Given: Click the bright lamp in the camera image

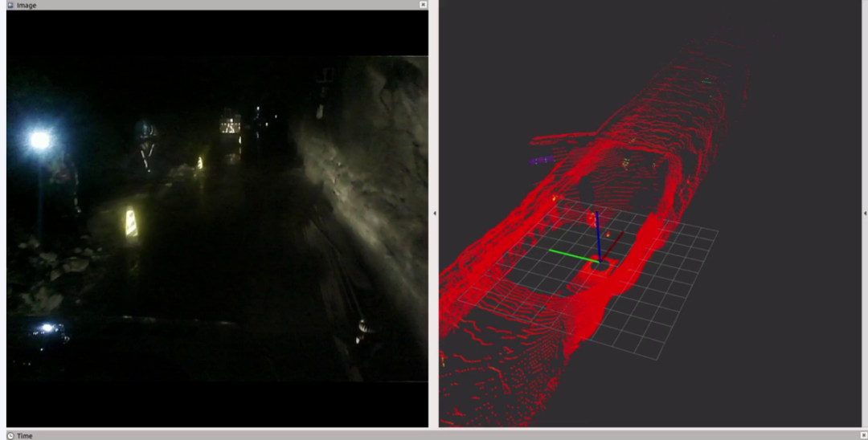Looking at the screenshot, I should tap(39, 141).
